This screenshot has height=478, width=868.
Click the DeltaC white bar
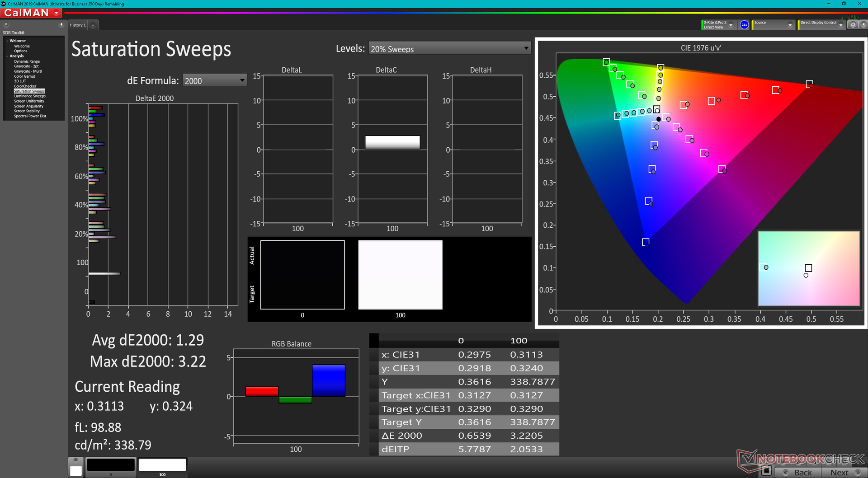pyautogui.click(x=392, y=142)
